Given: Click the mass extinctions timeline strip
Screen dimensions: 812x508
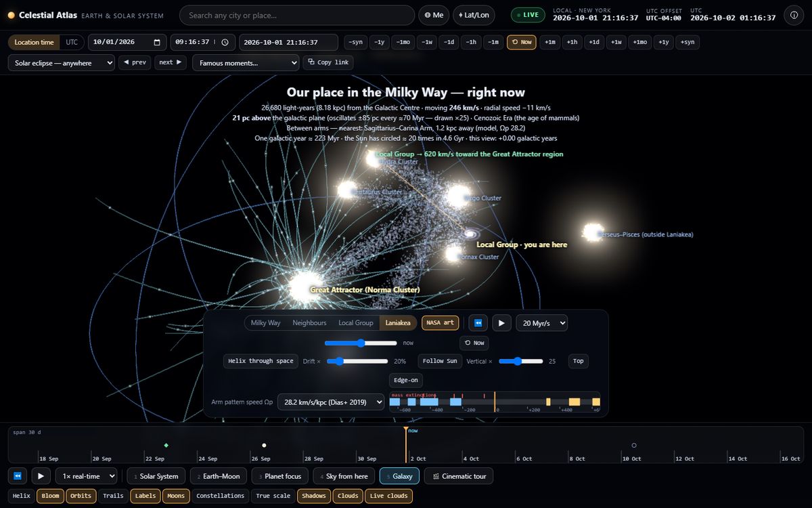Looking at the screenshot, I should pyautogui.click(x=495, y=402).
